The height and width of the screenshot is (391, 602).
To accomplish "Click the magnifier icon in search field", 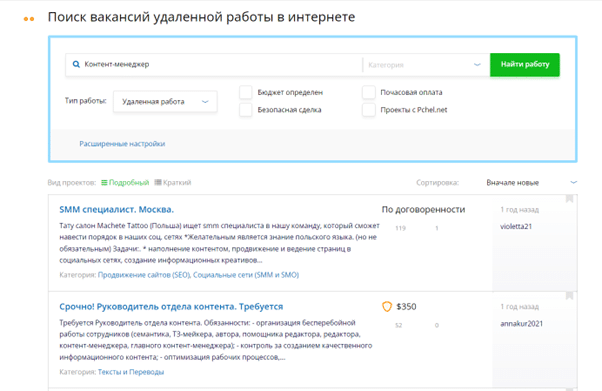I will click(x=76, y=64).
